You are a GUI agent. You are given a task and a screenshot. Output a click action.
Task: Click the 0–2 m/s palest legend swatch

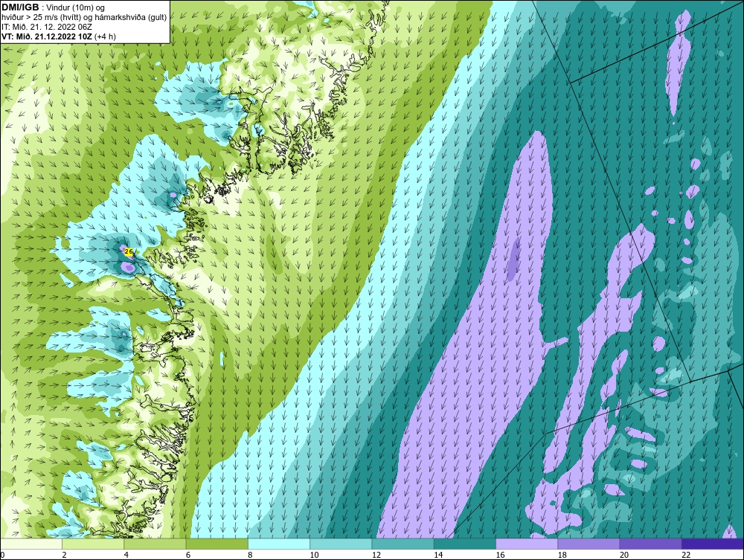[31, 544]
